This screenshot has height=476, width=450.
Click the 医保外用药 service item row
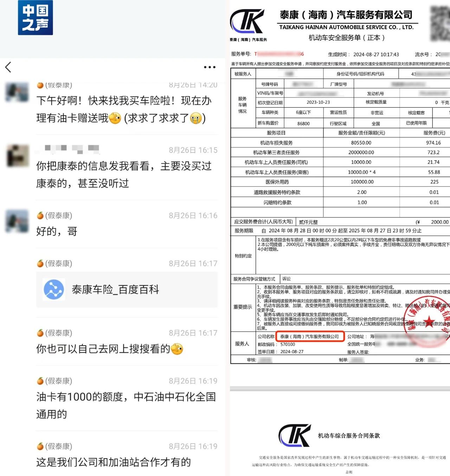(277, 182)
